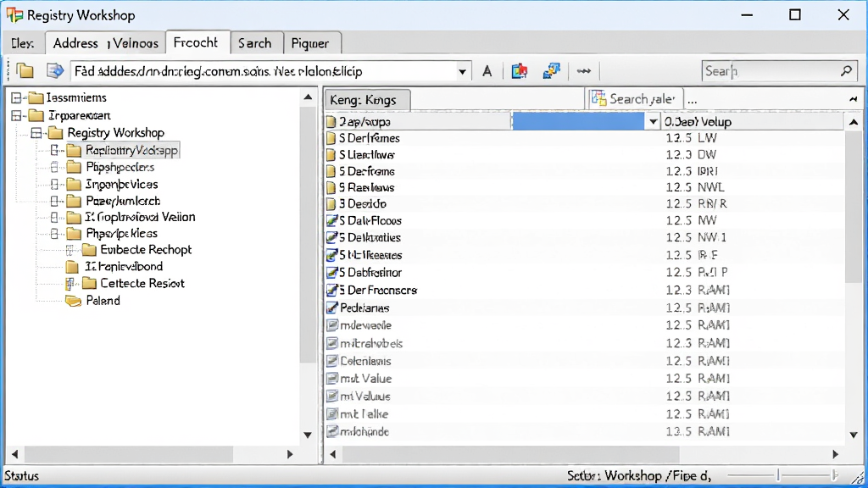
Task: Click the Search value icon button
Action: pyautogui.click(x=599, y=99)
